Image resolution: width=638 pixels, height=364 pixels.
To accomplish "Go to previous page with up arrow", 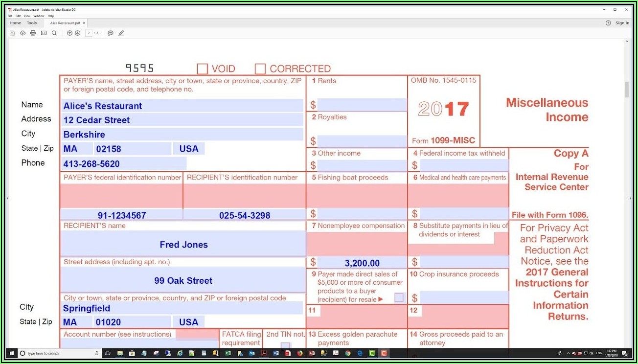I will (69, 33).
